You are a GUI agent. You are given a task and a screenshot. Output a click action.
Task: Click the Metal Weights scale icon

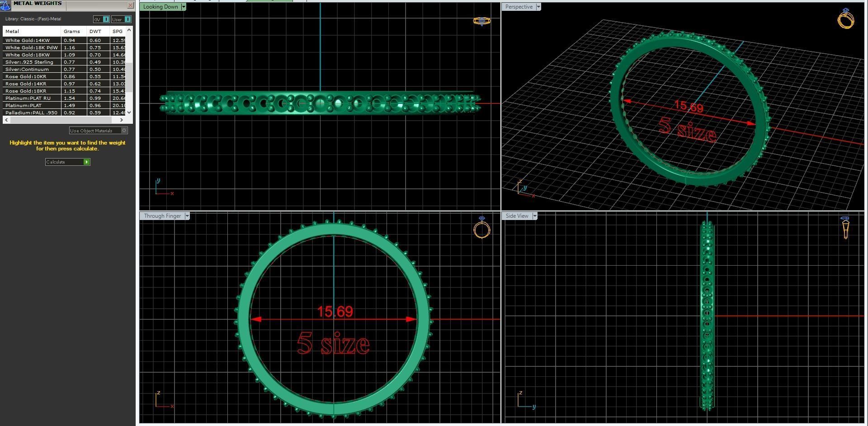pyautogui.click(x=5, y=5)
